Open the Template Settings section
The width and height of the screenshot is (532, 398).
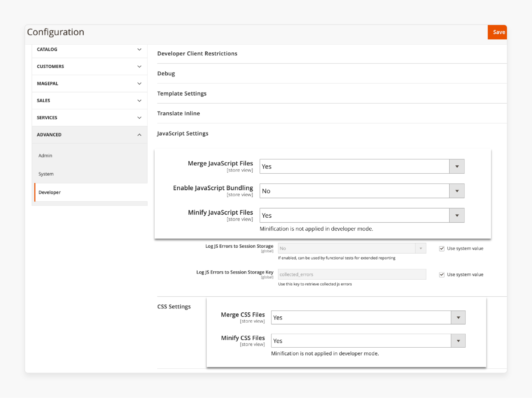[182, 93]
